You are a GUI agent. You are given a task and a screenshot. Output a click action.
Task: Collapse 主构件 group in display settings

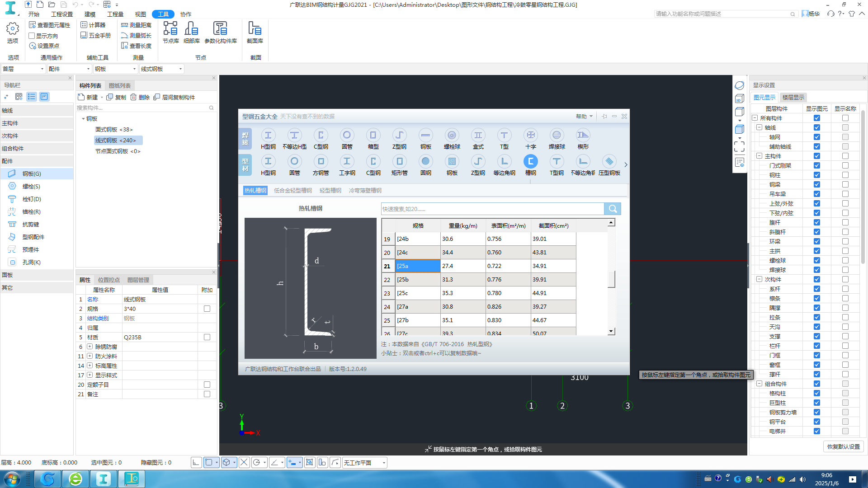[x=759, y=156]
